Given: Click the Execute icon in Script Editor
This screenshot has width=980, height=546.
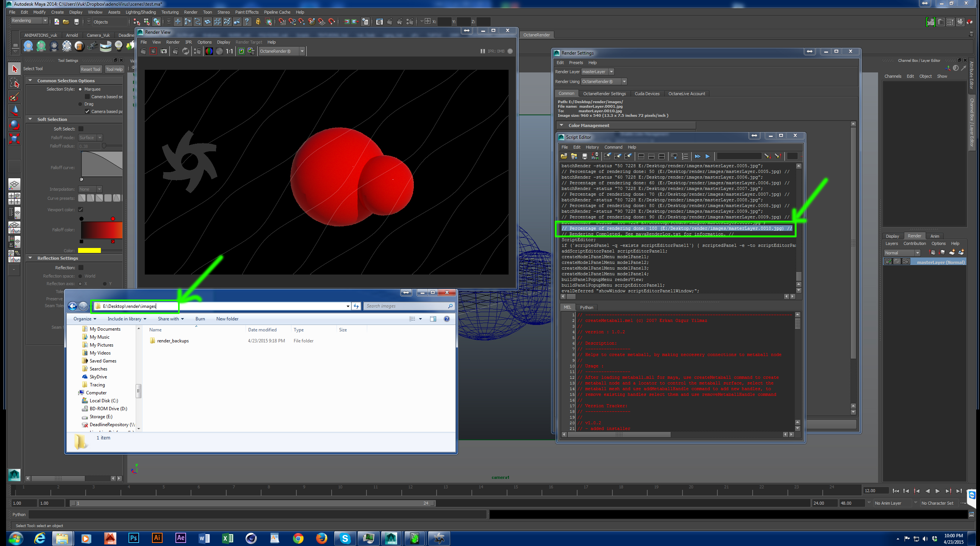Looking at the screenshot, I should (x=707, y=157).
